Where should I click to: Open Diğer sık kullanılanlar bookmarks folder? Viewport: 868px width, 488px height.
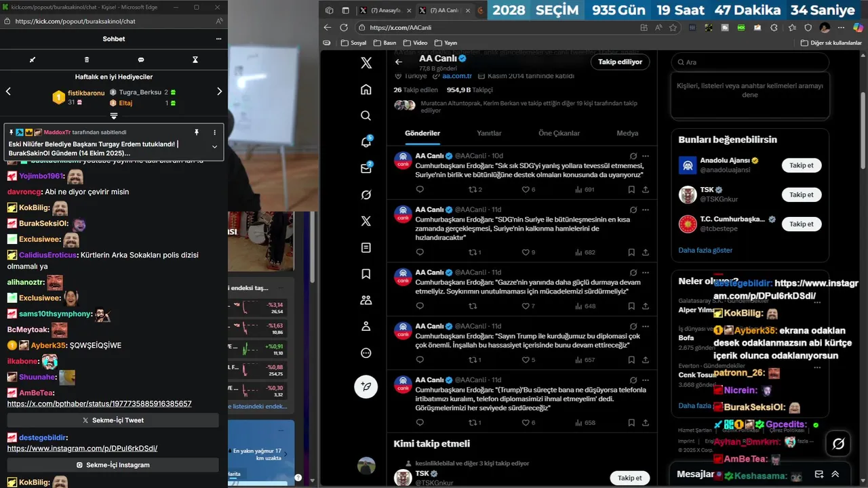[831, 43]
